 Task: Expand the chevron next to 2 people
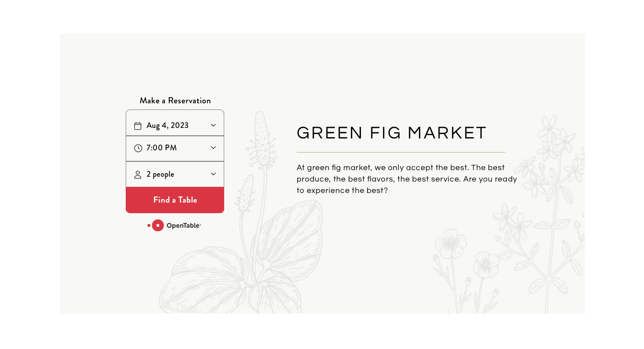pyautogui.click(x=213, y=174)
